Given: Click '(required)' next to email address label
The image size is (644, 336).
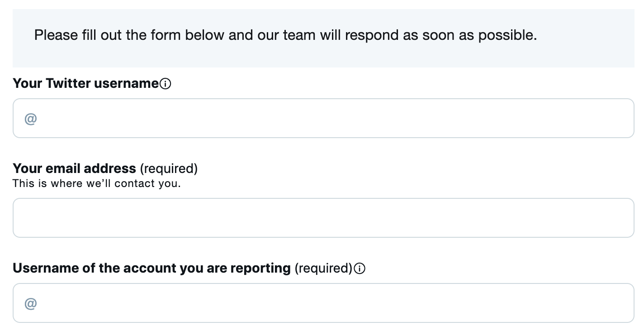Looking at the screenshot, I should click(169, 168).
